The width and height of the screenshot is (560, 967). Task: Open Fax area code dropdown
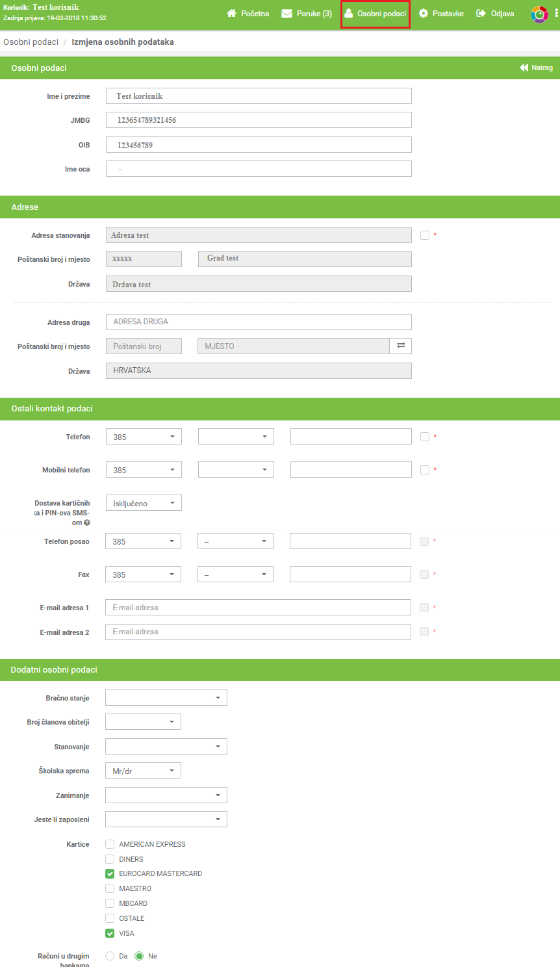(x=235, y=574)
